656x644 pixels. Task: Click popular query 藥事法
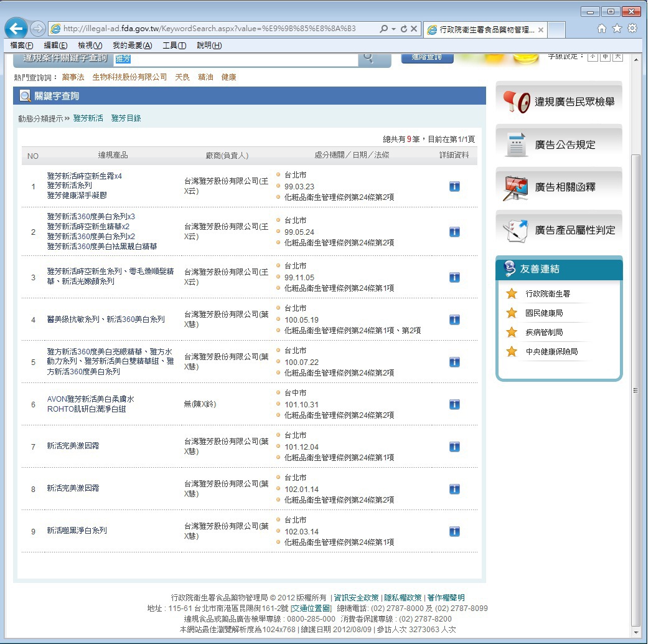tap(73, 77)
